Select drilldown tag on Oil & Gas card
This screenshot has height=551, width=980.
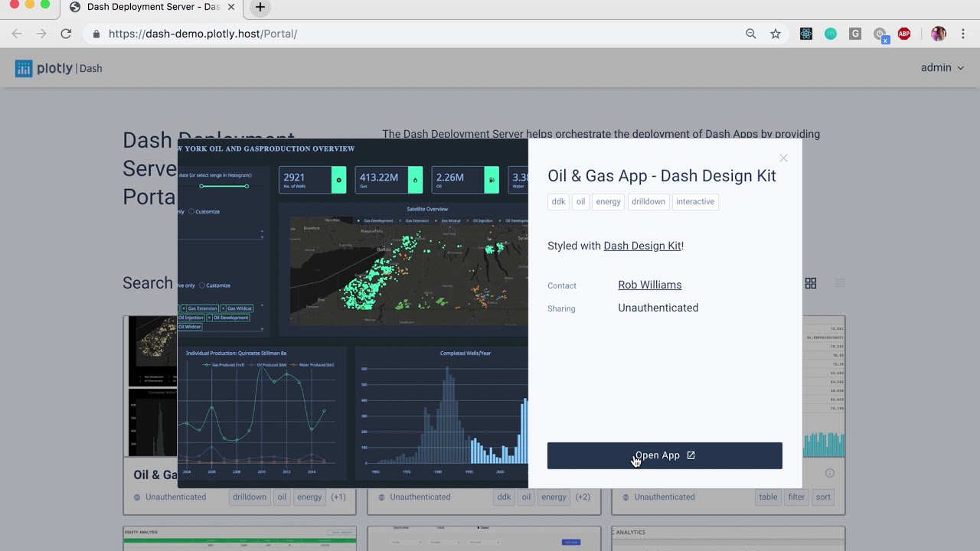[250, 497]
